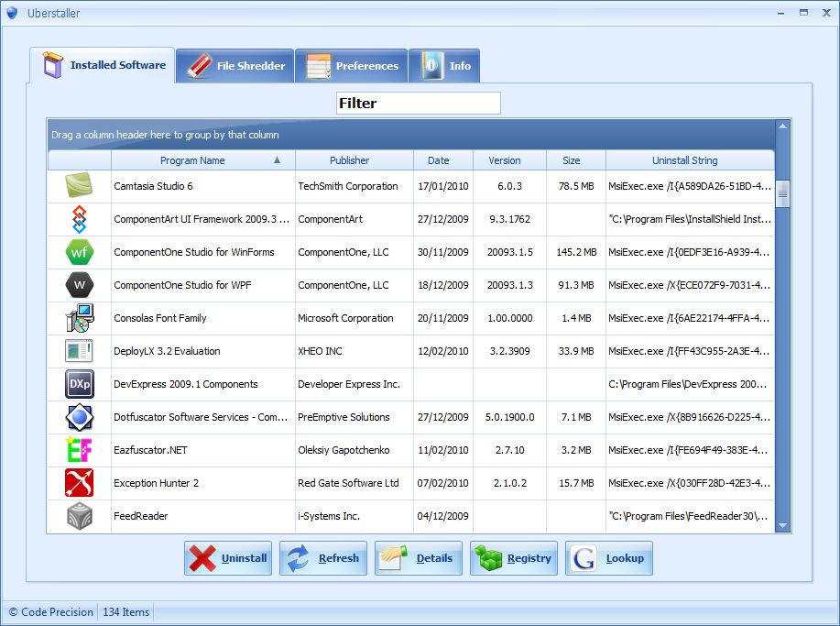
Task: Click the ComponentArt UI Framework icon
Action: click(80, 219)
